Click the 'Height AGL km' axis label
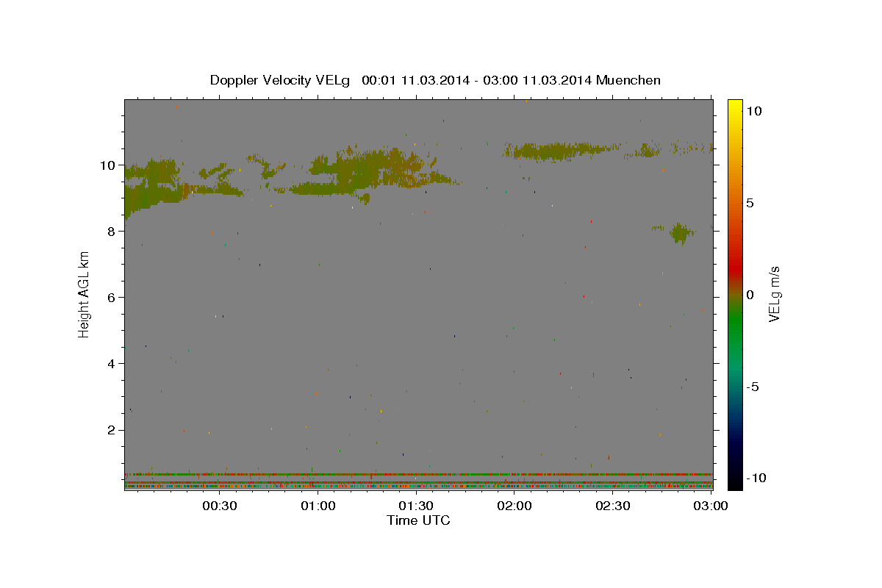 tap(84, 295)
